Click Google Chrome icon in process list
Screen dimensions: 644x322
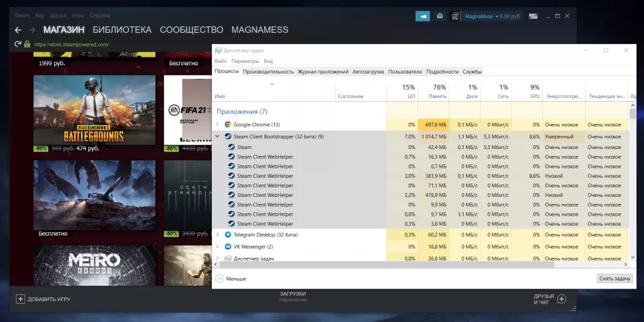228,125
